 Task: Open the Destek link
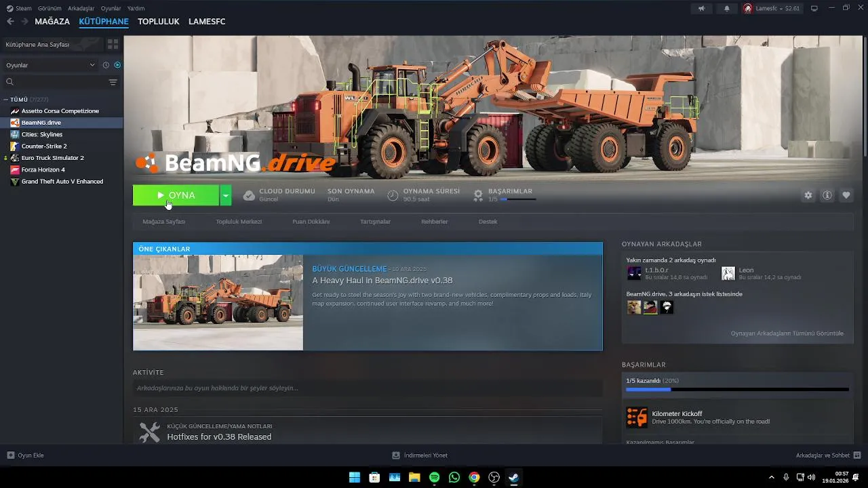point(488,222)
